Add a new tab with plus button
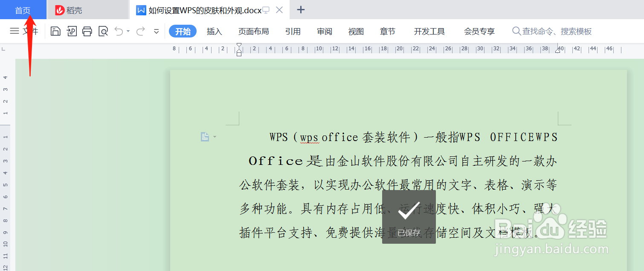 pos(301,10)
